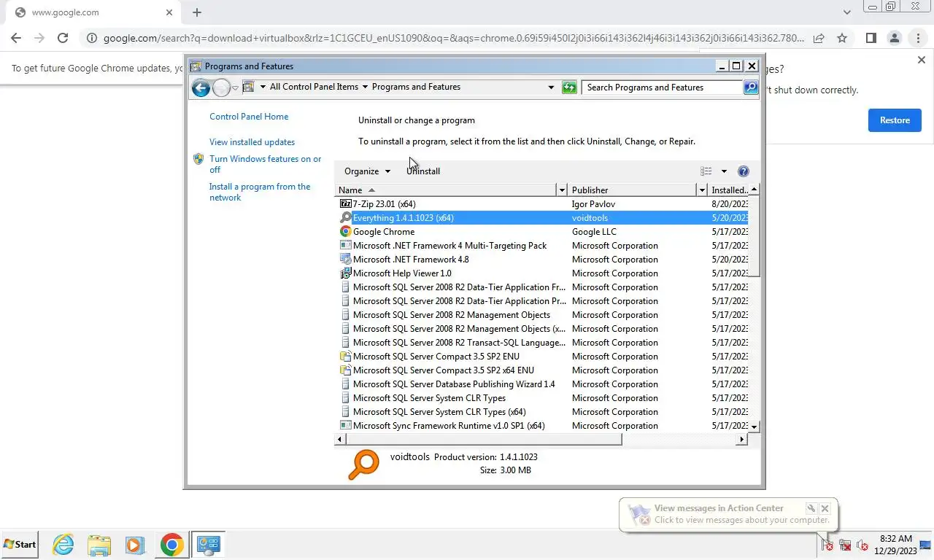This screenshot has height=560, width=934.
Task: Click the search magnifier in Programs and Features
Action: coord(750,87)
